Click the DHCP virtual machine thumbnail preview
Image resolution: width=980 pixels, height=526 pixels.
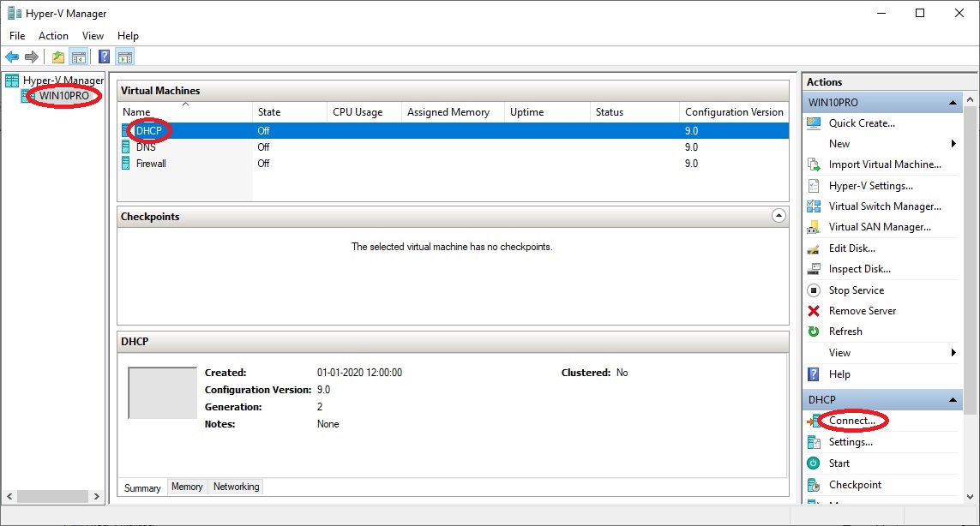tap(163, 393)
